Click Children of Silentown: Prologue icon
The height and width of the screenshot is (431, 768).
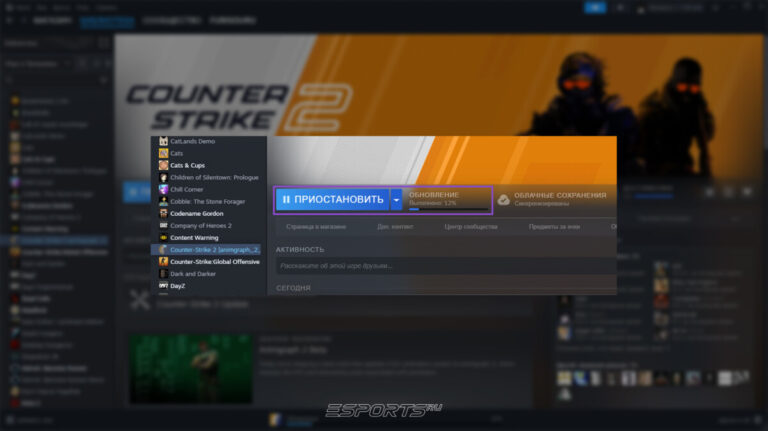click(x=164, y=177)
